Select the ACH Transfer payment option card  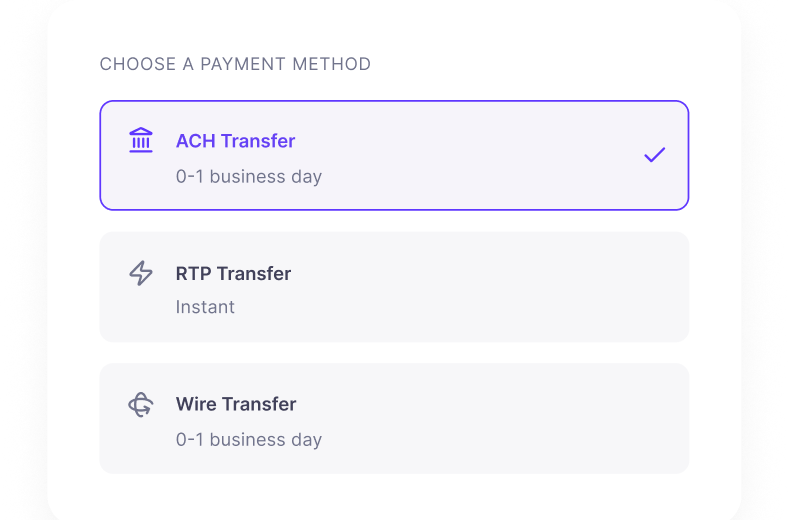click(394, 155)
